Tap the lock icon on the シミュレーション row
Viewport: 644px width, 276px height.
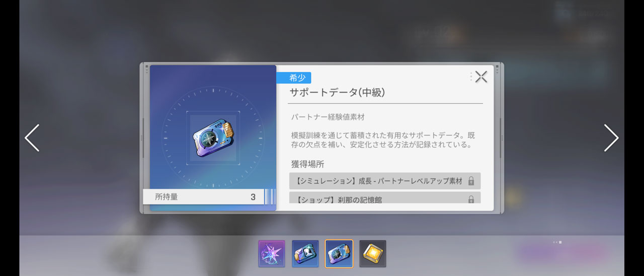(x=471, y=181)
